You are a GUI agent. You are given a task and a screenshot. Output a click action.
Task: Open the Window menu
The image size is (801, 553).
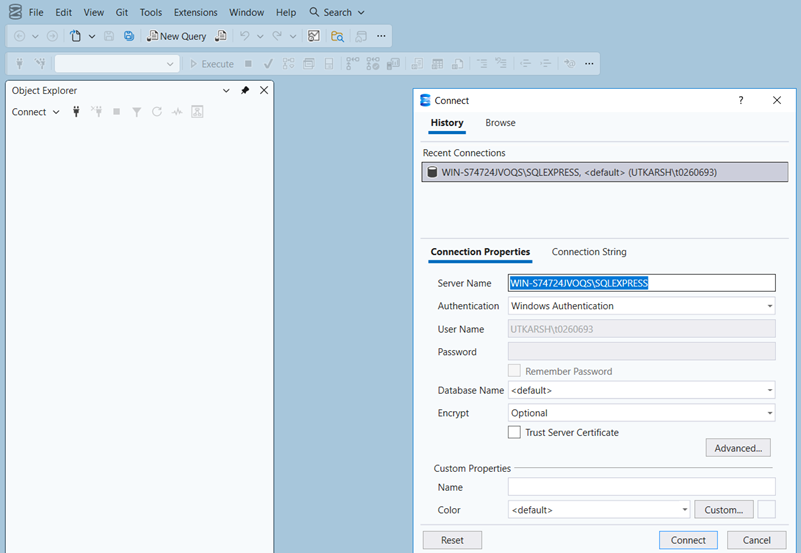(246, 12)
